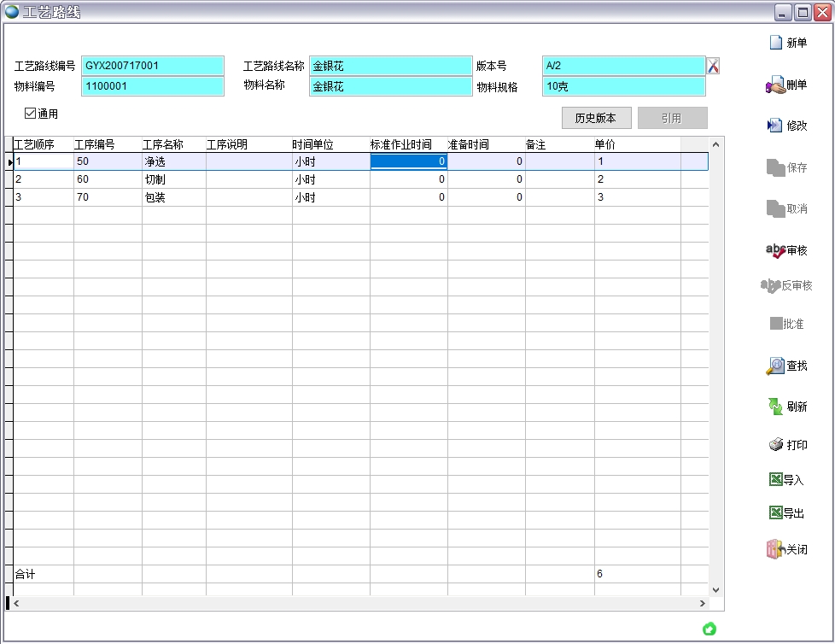Select the row with 工序名称 切制
This screenshot has width=835, height=644.
click(173, 179)
